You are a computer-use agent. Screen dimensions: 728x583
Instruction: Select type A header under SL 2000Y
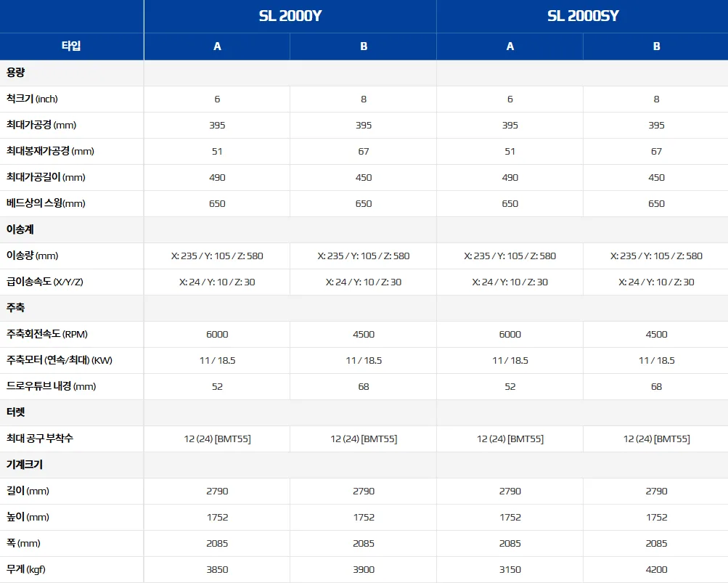point(217,46)
